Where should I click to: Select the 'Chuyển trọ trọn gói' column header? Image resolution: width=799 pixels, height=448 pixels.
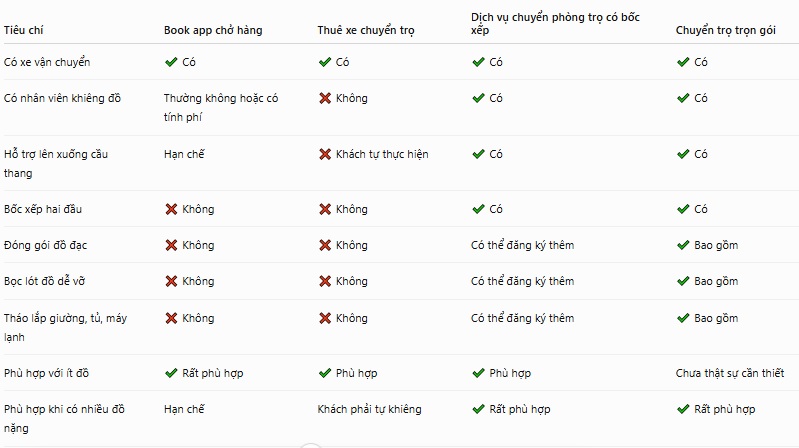726,30
